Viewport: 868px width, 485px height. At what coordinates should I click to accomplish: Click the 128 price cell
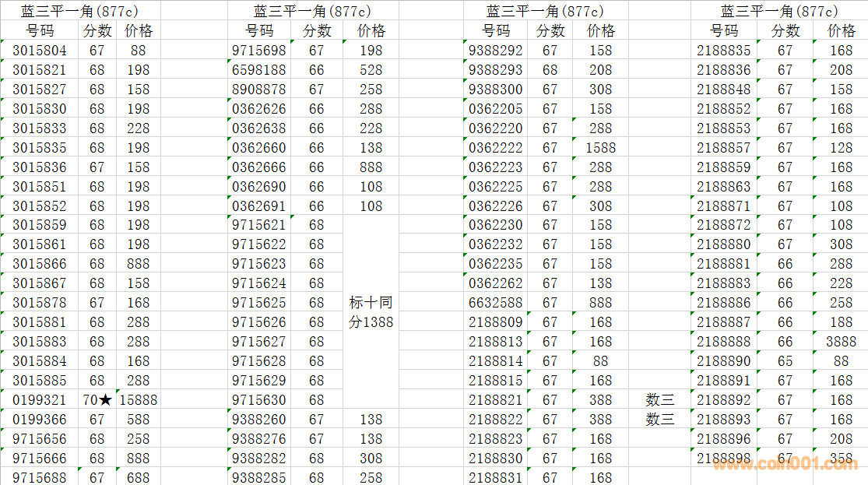(841, 148)
